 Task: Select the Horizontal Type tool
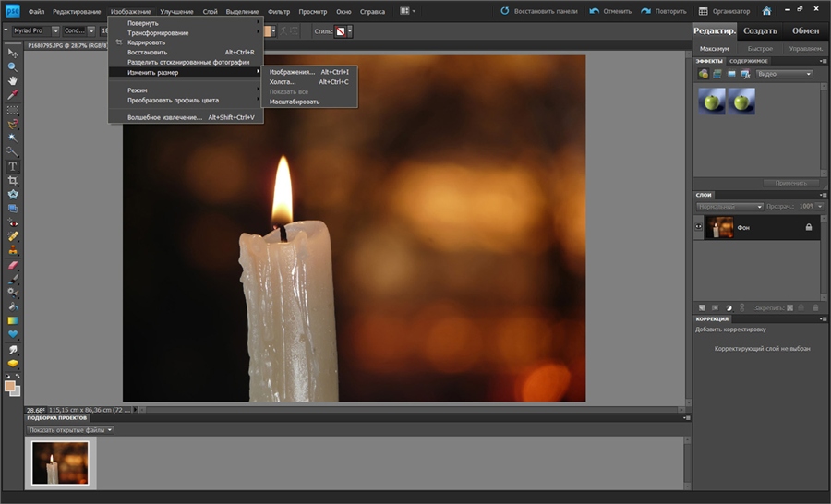(13, 166)
